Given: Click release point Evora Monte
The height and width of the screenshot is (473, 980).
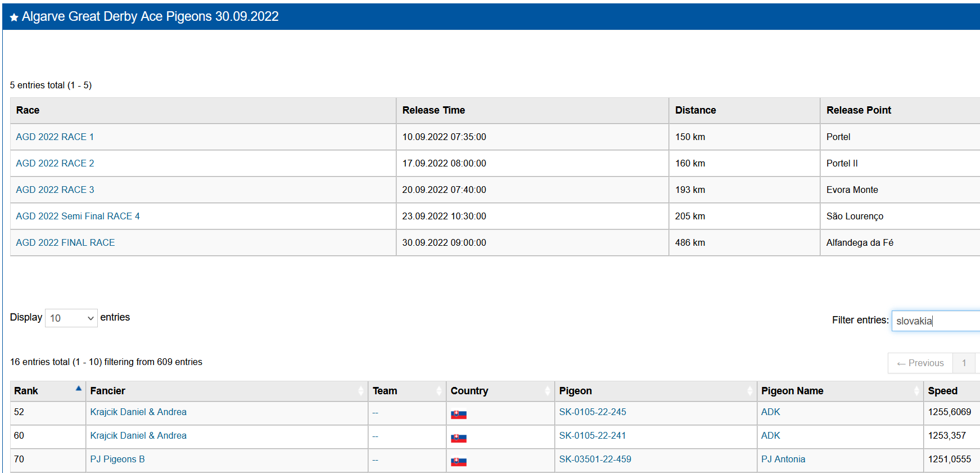Looking at the screenshot, I should pos(852,190).
